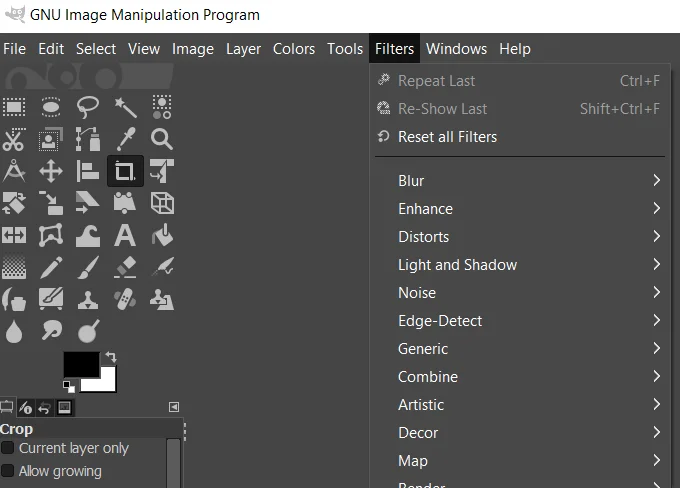Open the Layer menu
This screenshot has height=488, width=680.
(x=243, y=49)
